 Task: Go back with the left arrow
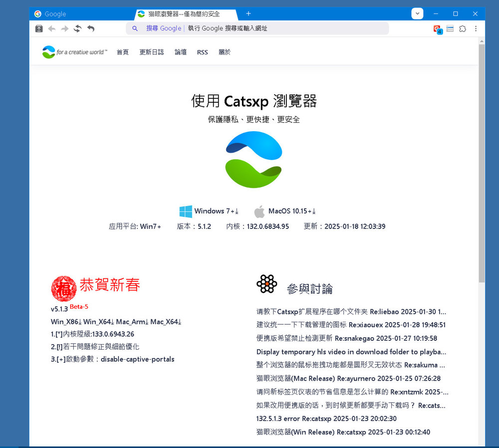[51, 28]
